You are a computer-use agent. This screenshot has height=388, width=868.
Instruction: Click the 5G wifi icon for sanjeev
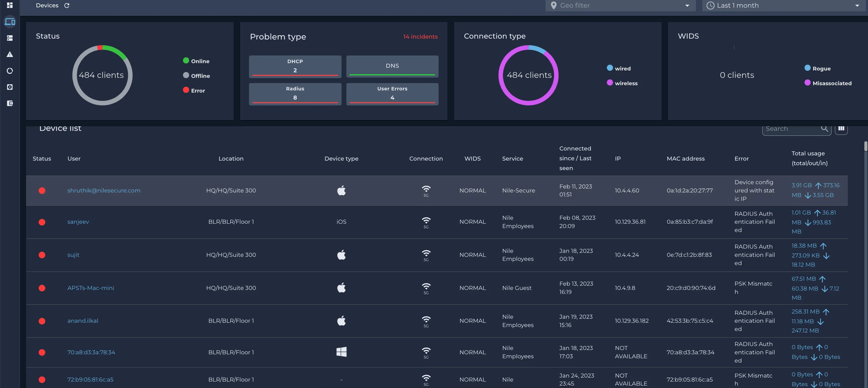tap(426, 223)
